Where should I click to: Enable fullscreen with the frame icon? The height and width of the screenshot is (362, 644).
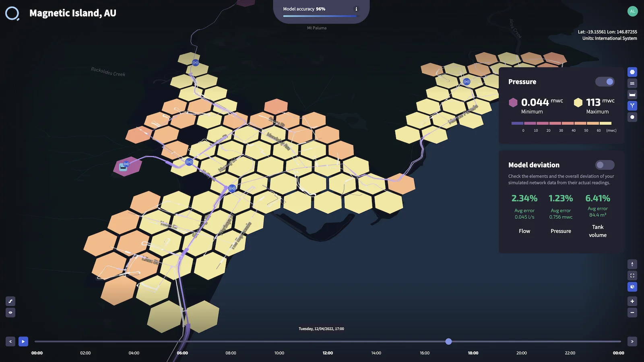point(632,276)
